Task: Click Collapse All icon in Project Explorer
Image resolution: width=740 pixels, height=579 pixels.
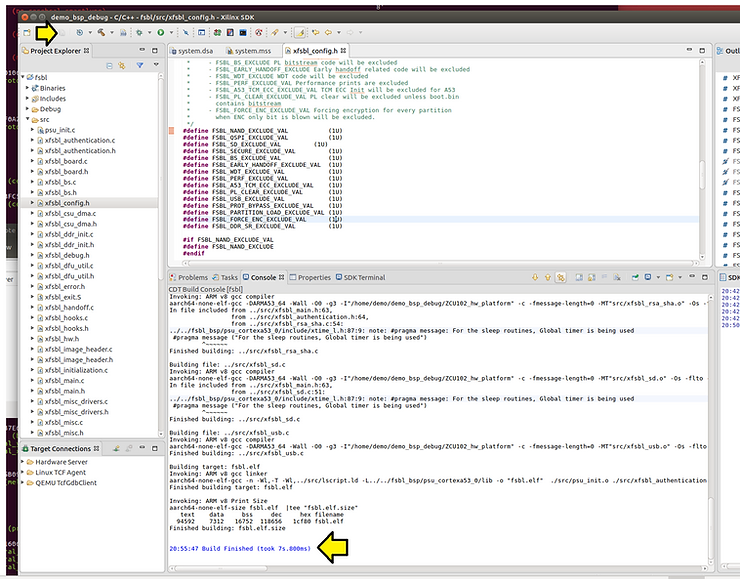Action: tap(109, 66)
